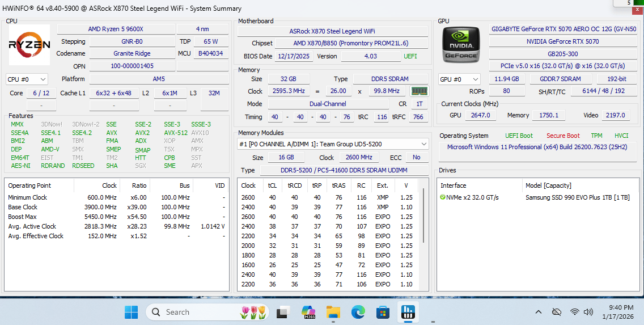Viewport: 644px width, 325px height.
Task: Click the Secure Boot status label
Action: click(x=563, y=136)
